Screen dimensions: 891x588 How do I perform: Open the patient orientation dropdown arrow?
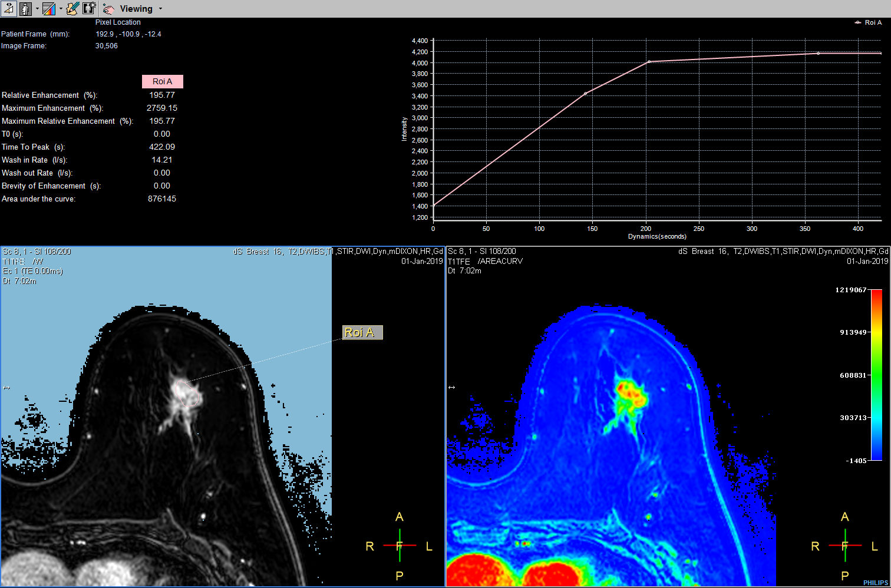pyautogui.click(x=37, y=8)
